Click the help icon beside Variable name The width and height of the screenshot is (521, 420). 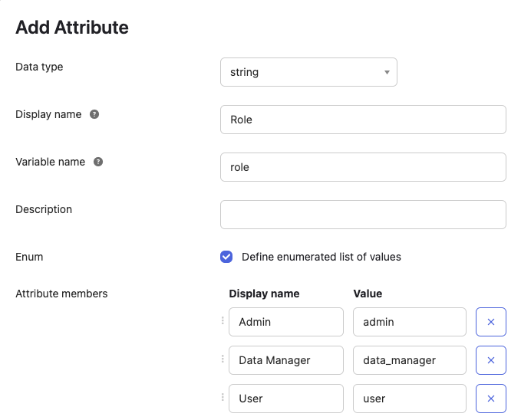pos(98,162)
